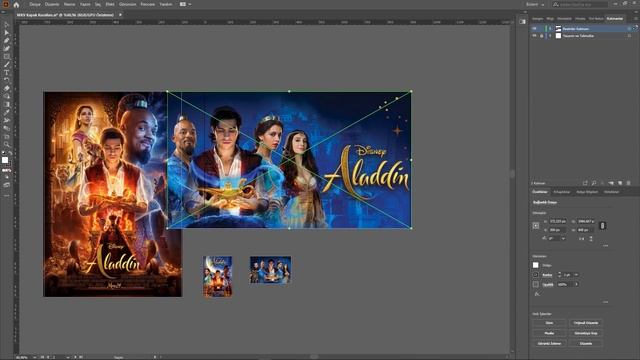640x360 pixels.
Task: Open the Pencere menu
Action: coord(148,4)
